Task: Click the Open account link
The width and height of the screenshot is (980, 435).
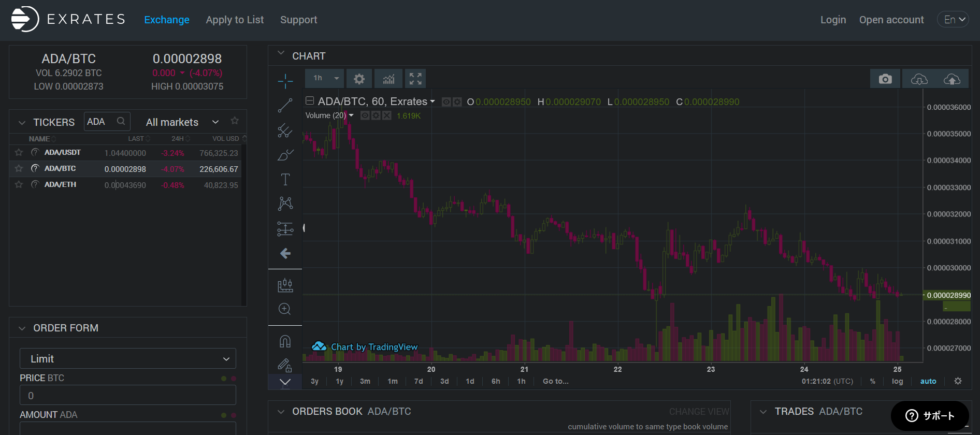Action: (891, 20)
